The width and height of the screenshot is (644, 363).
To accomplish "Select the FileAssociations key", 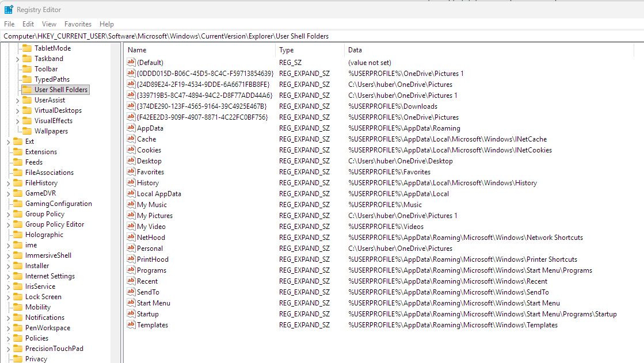I will [x=49, y=173].
